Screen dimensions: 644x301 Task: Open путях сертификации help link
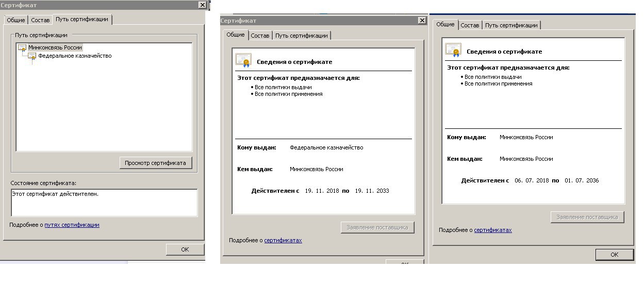point(72,225)
